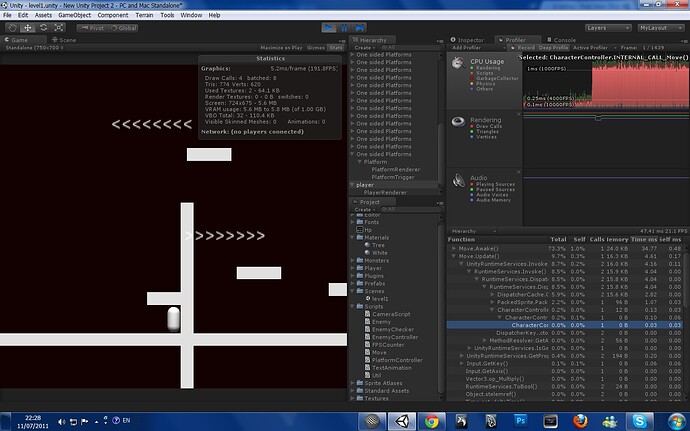Open the GameObject menu
Image resolution: width=690 pixels, height=431 pixels.
click(x=75, y=16)
